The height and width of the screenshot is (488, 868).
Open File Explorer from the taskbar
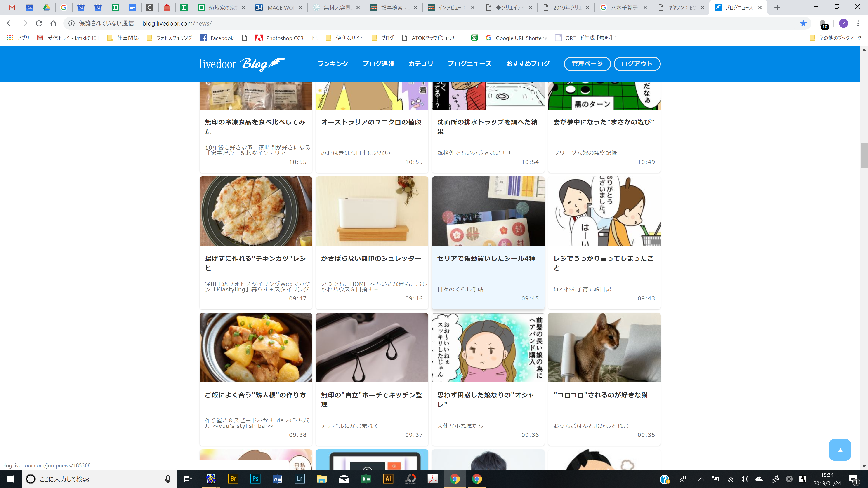322,479
